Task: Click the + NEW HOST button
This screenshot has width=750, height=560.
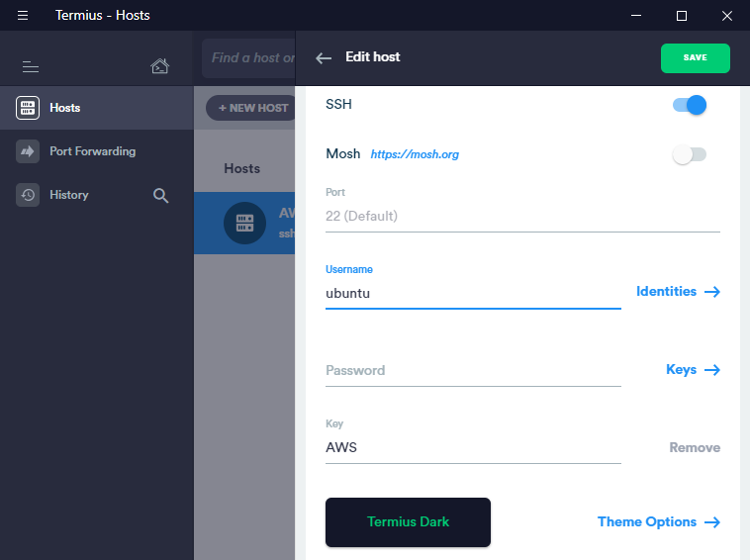Action: pyautogui.click(x=250, y=108)
